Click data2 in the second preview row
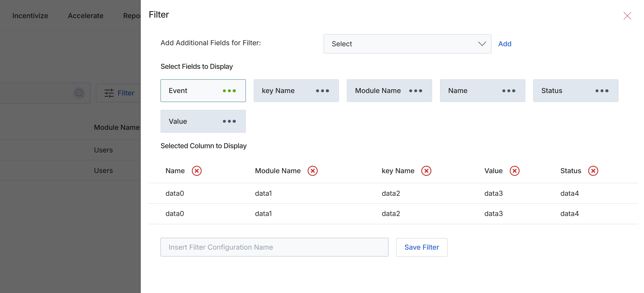Image resolution: width=644 pixels, height=293 pixels. tap(391, 214)
